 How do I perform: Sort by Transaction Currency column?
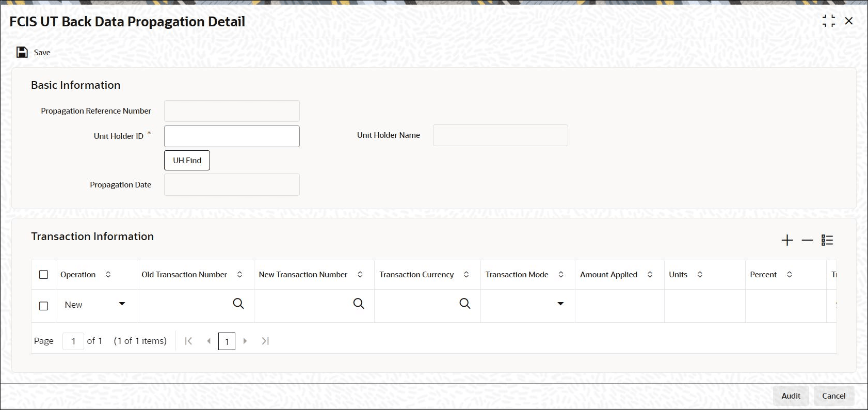[x=466, y=275]
